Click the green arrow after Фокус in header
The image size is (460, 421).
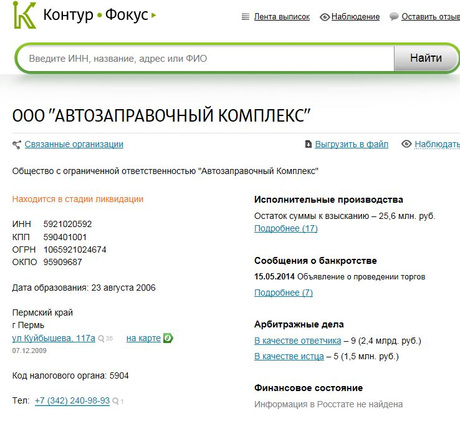[x=153, y=15]
